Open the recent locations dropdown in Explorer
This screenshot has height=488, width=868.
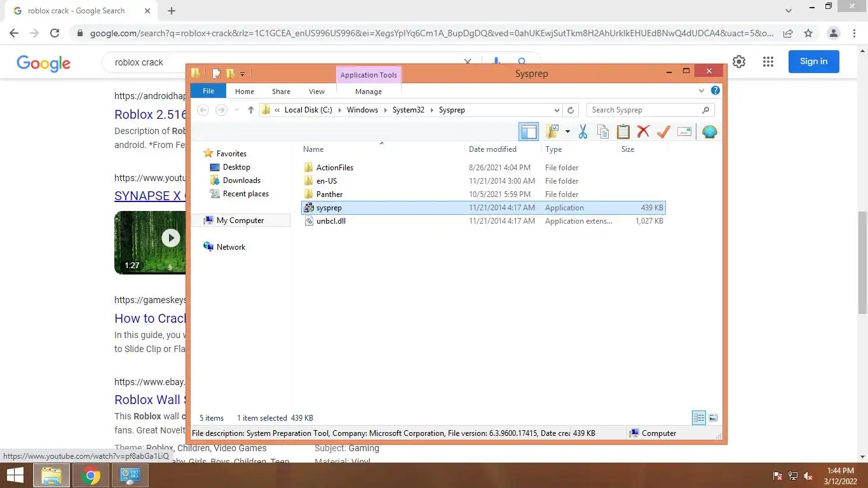236,110
